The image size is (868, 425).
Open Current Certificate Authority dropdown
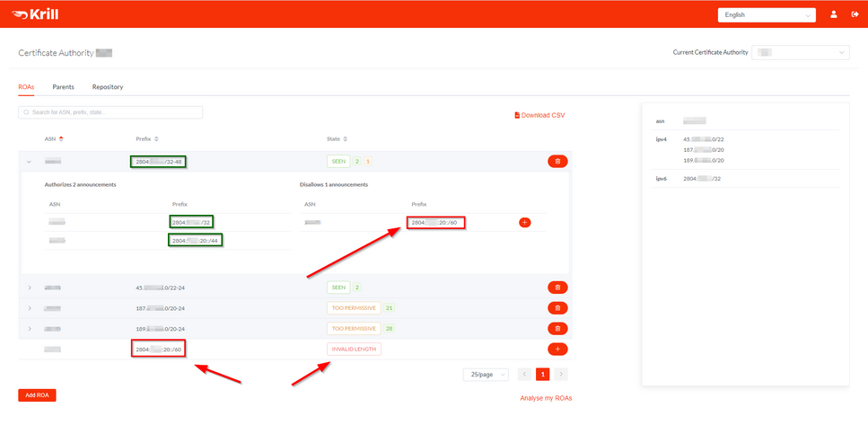[x=801, y=53]
